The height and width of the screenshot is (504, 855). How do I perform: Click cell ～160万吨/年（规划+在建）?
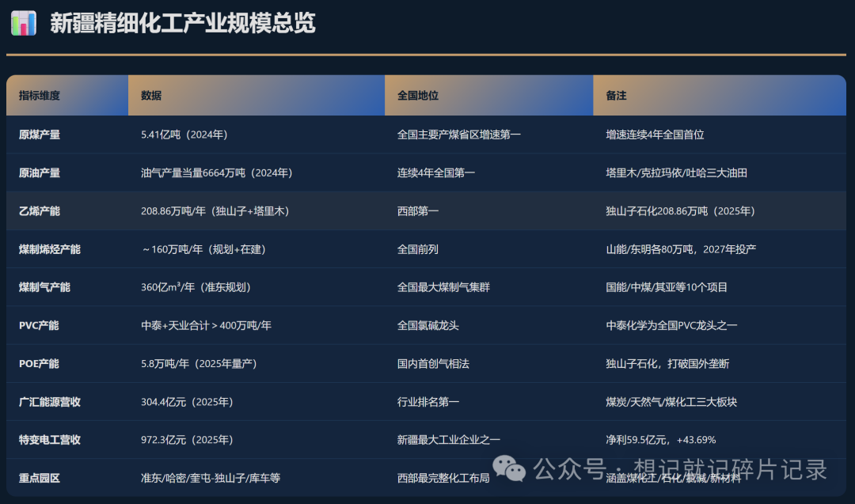click(203, 249)
